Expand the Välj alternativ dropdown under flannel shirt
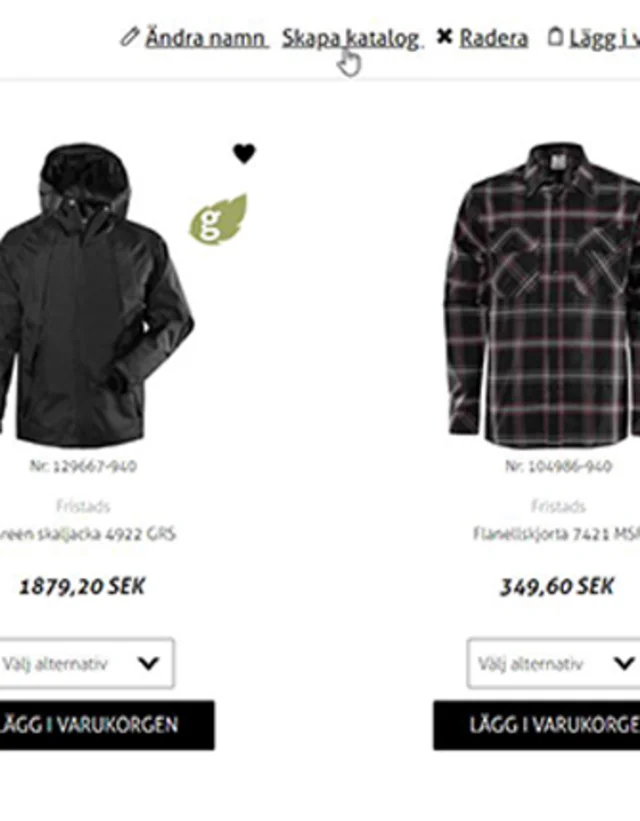The image size is (640, 821). [554, 663]
